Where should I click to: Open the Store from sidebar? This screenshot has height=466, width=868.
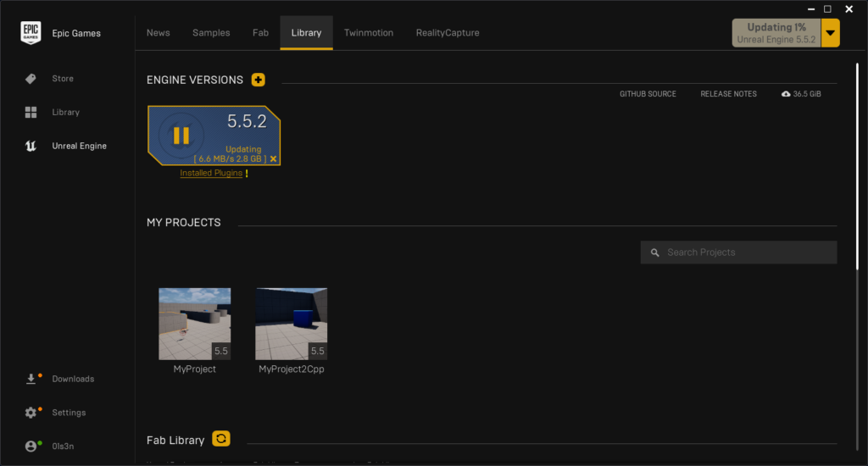coord(62,79)
